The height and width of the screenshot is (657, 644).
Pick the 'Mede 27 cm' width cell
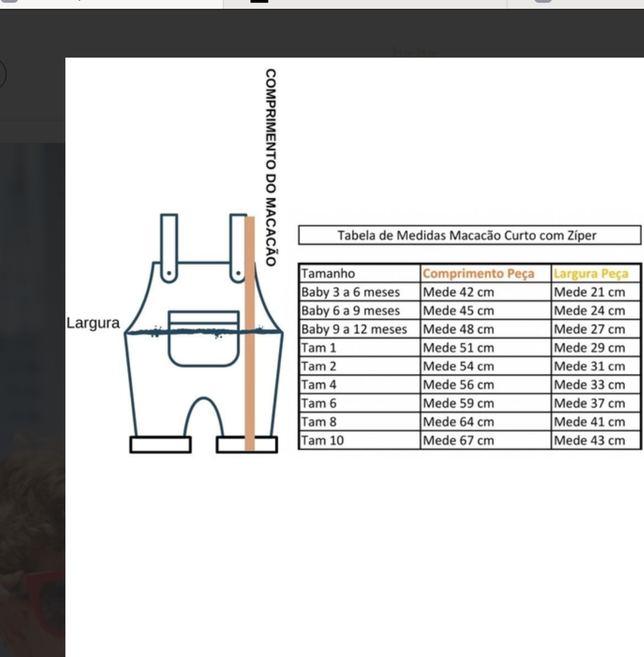click(x=596, y=329)
